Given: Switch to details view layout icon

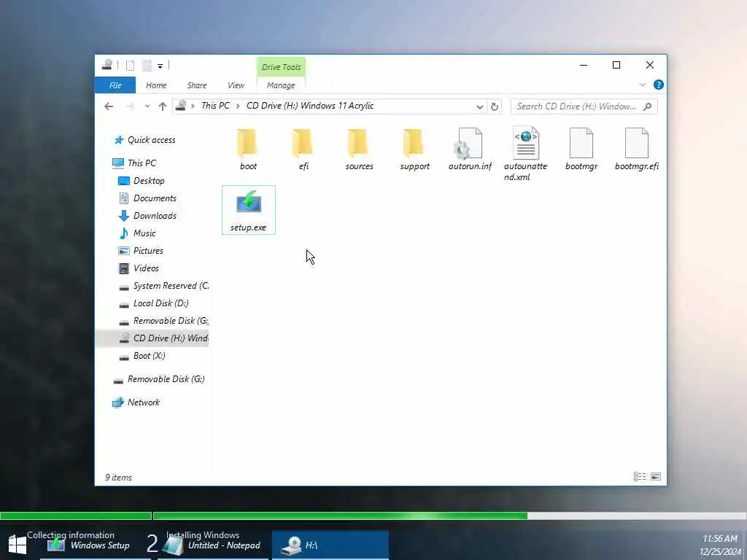Looking at the screenshot, I should [640, 477].
